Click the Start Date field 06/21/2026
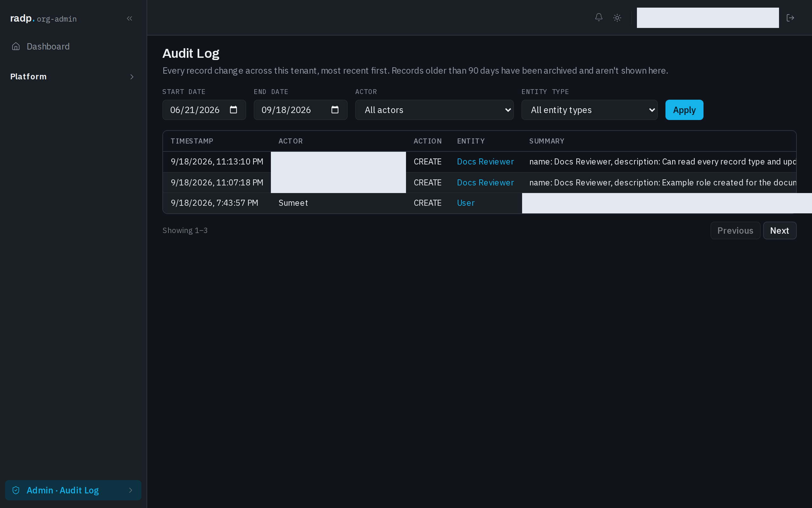Image resolution: width=812 pixels, height=508 pixels. 204,110
